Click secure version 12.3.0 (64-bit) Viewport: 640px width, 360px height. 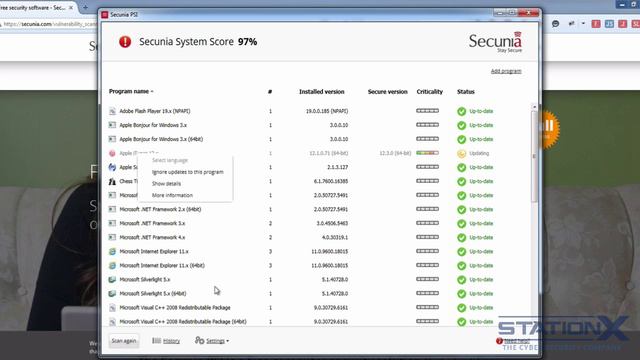395,153
